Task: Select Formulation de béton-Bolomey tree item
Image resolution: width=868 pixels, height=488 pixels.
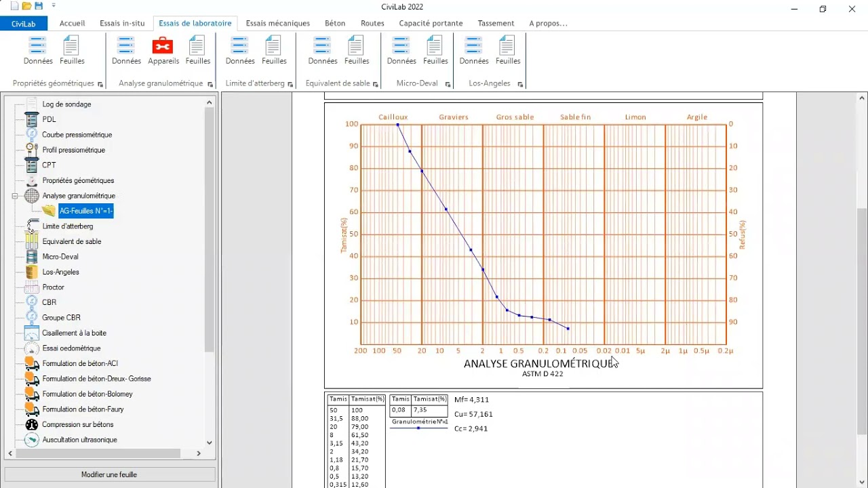Action: [x=87, y=394]
